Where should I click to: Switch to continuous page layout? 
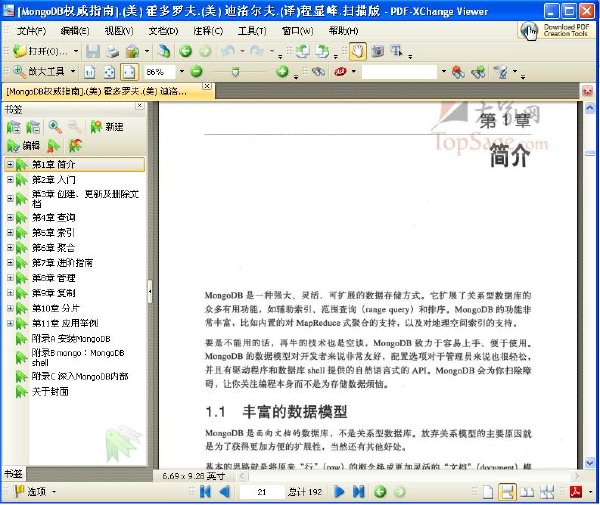click(507, 492)
